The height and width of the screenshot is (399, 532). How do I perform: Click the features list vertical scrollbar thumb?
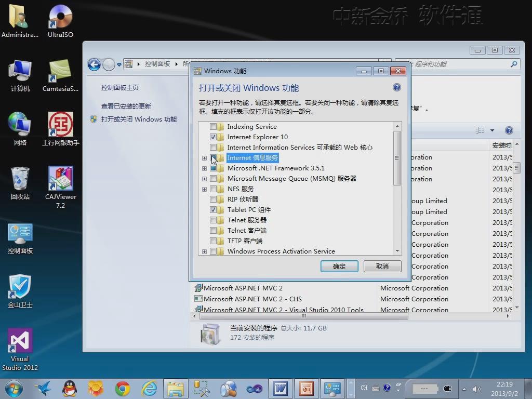pyautogui.click(x=397, y=158)
